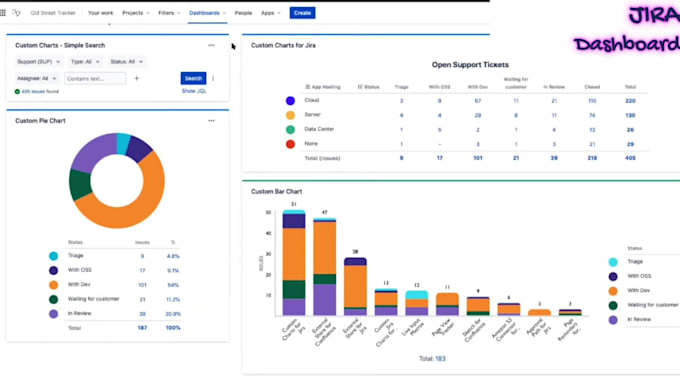Click In Review swatch in pie legend
The image size is (680, 383).
(x=53, y=314)
